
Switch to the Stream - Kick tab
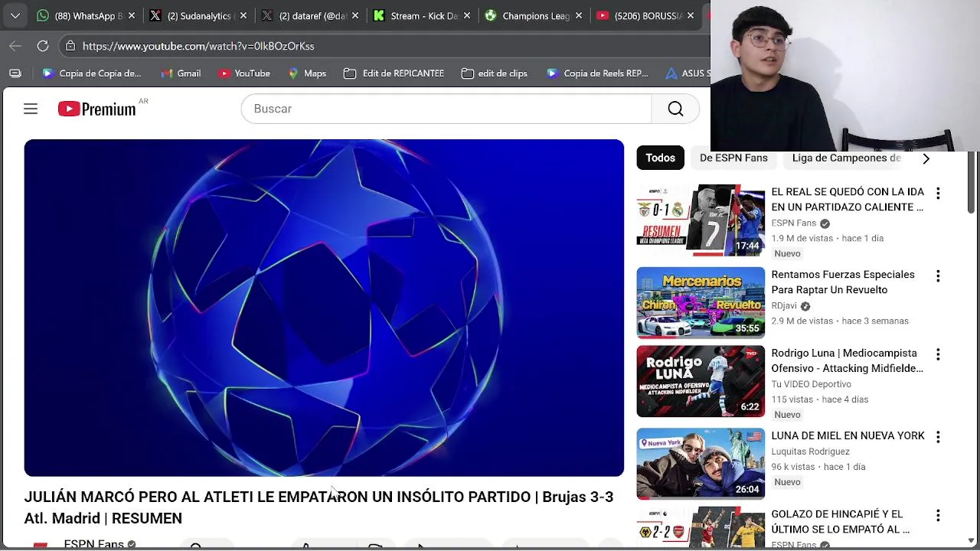pos(416,15)
